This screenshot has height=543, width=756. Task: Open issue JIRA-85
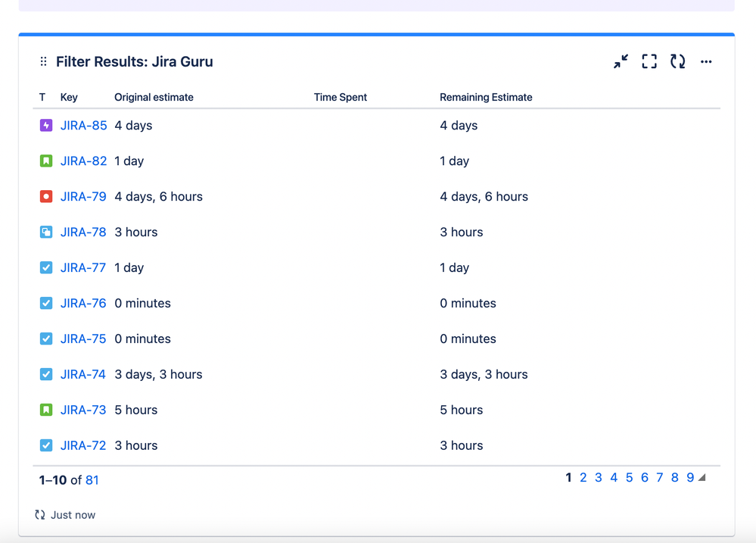tap(83, 126)
